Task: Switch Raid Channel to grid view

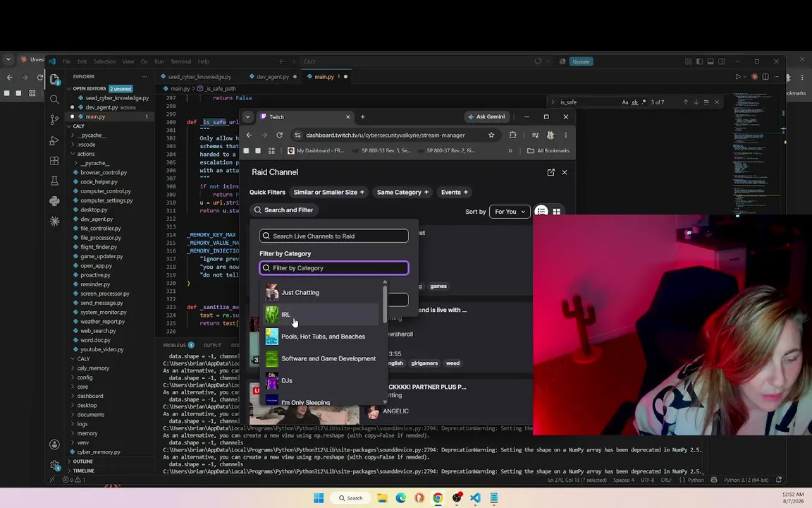Action: [x=557, y=212]
